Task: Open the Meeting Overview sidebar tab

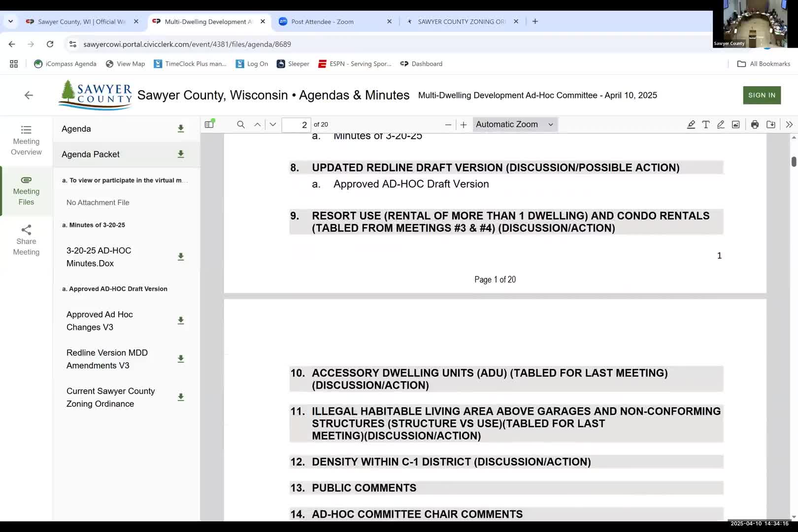Action: coord(26,140)
